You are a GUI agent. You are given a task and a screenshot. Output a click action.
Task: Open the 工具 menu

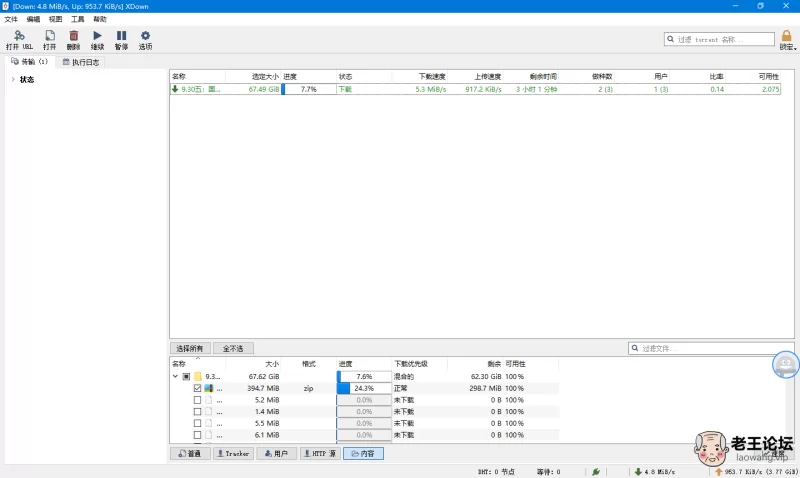[x=78, y=19]
